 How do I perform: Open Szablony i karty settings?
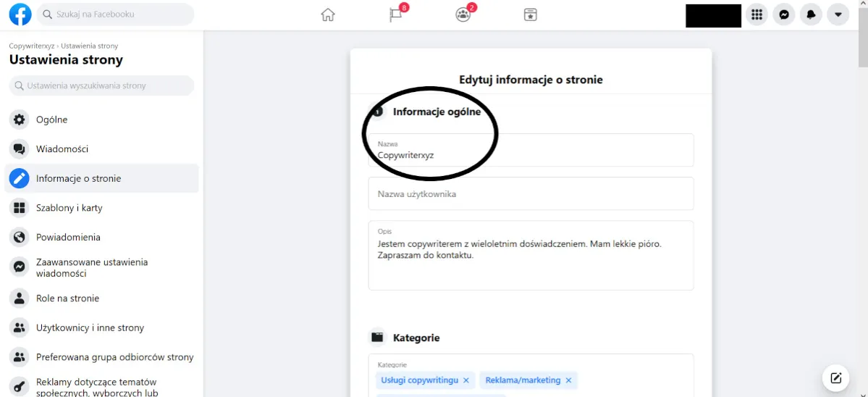[69, 208]
